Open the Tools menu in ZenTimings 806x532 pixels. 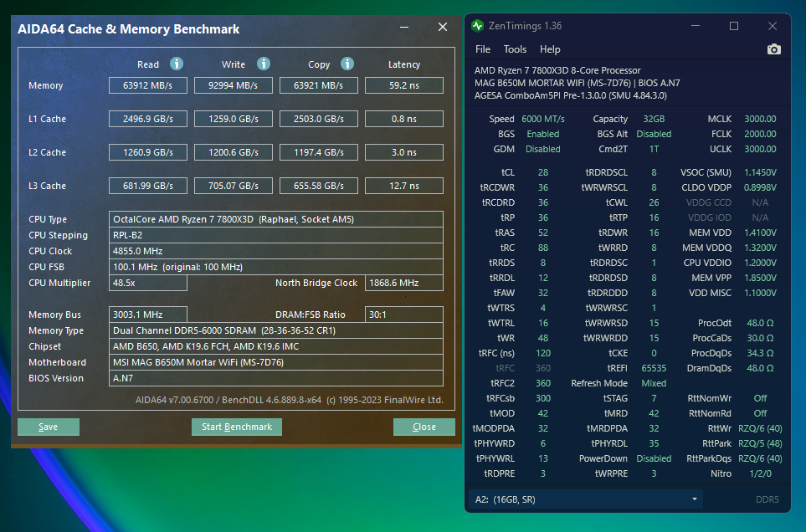pos(515,49)
